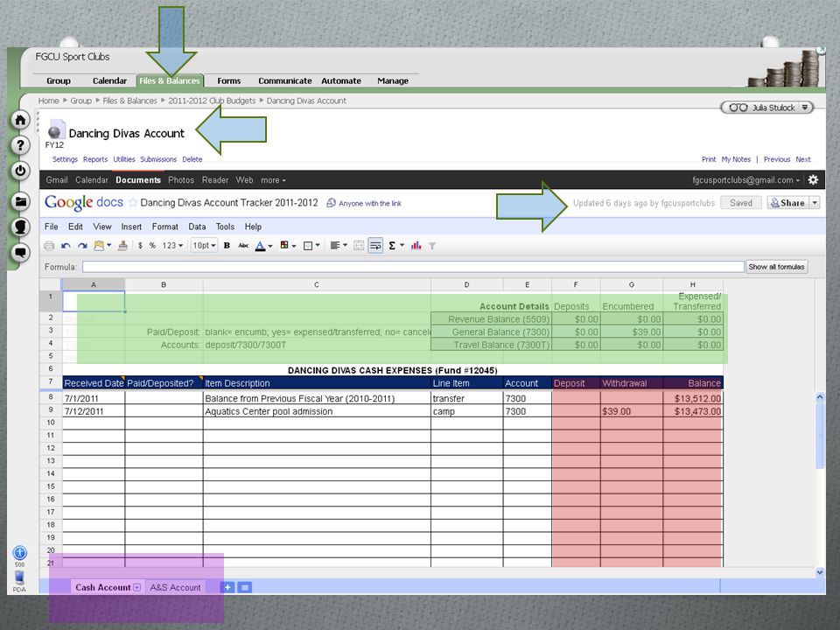Click the Saved button
The image size is (840, 630).
pyautogui.click(x=741, y=203)
